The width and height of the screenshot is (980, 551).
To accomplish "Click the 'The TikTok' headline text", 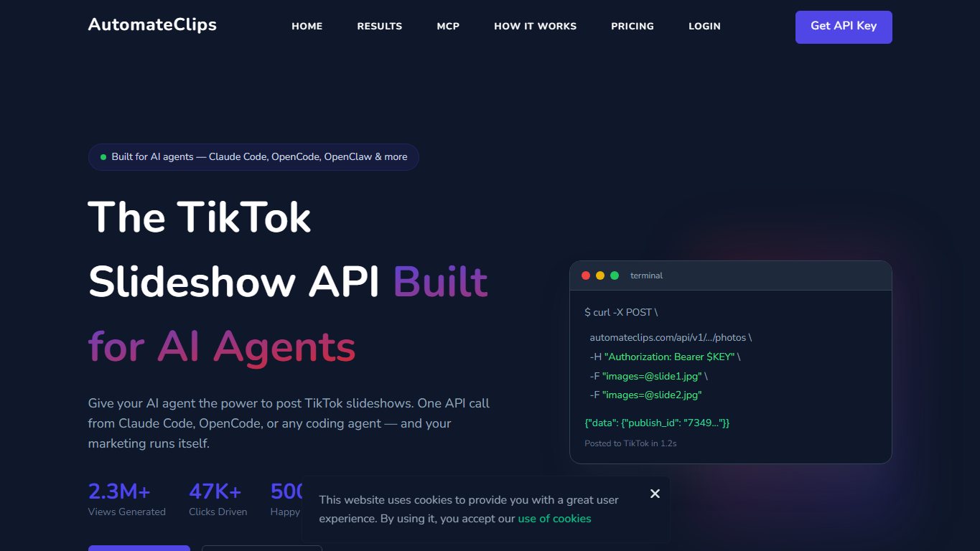I will (200, 217).
